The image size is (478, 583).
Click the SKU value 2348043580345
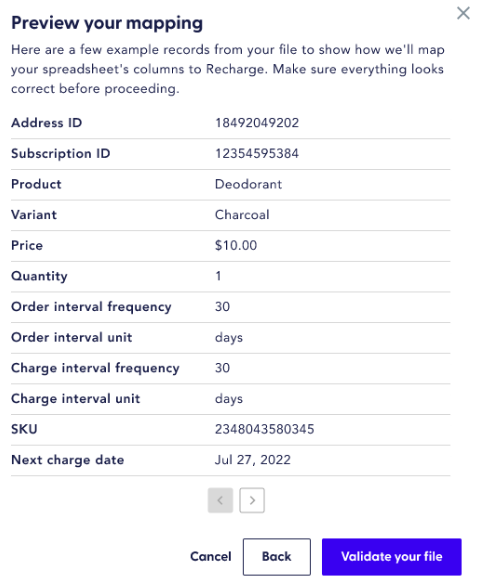264,429
